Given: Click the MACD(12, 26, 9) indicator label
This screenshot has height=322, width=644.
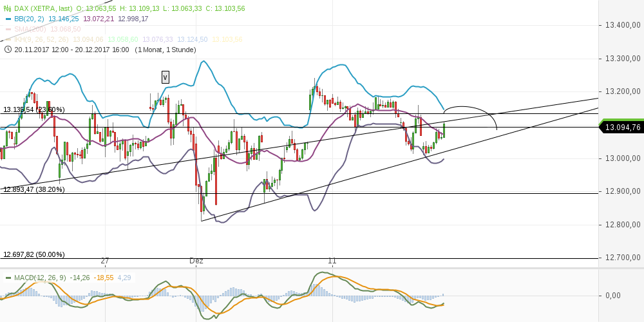Looking at the screenshot, I should click(40, 278).
